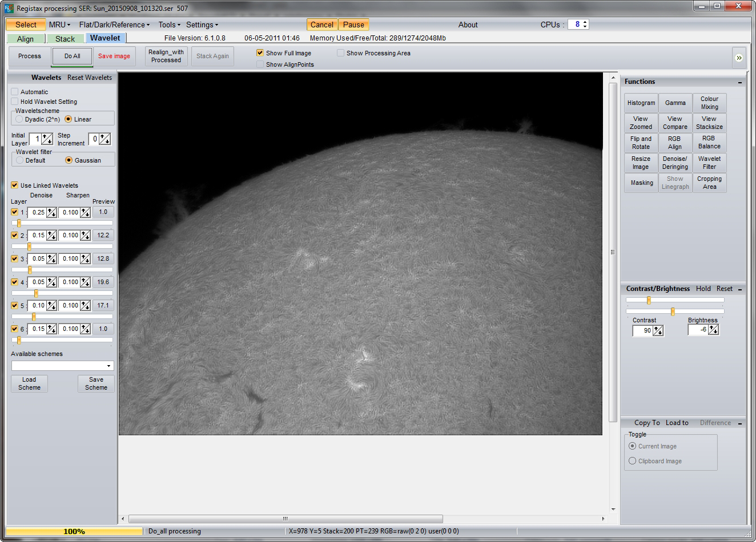Click the Select button
Screen dimensions: 756x542
click(x=26, y=25)
